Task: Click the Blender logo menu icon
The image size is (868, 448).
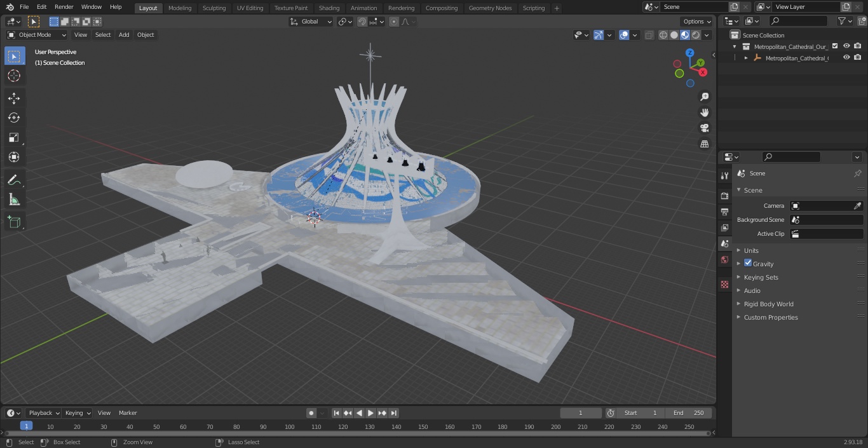Action: pos(10,7)
